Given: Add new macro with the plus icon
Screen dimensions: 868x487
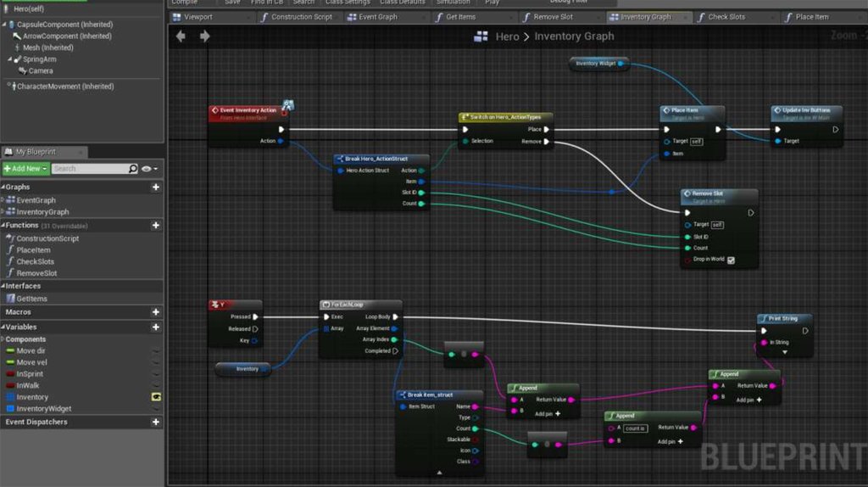Looking at the screenshot, I should tap(156, 312).
